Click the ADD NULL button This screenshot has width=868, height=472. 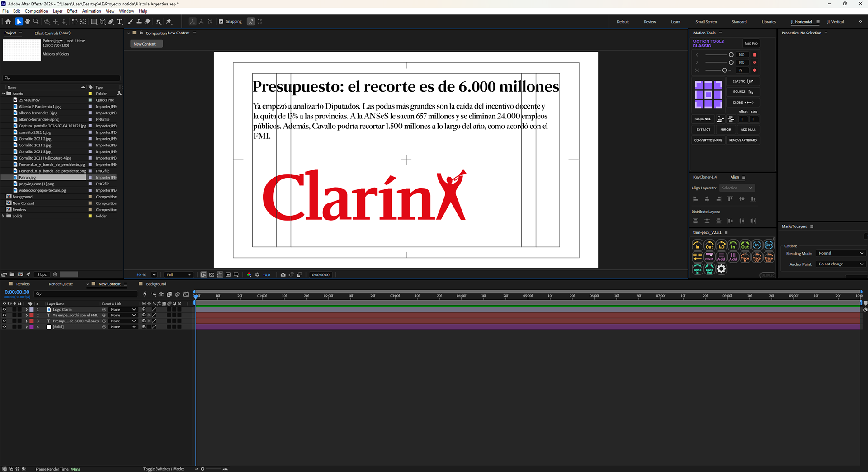click(748, 130)
